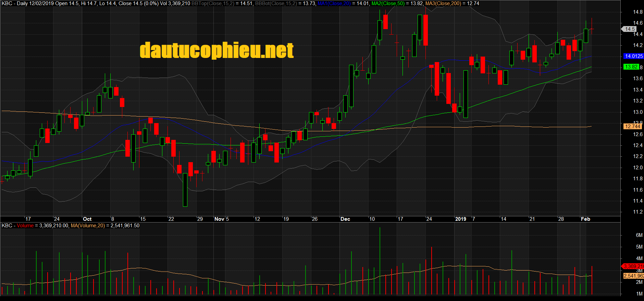
Task: Click the Nov label on the date axis
Action: click(219, 219)
